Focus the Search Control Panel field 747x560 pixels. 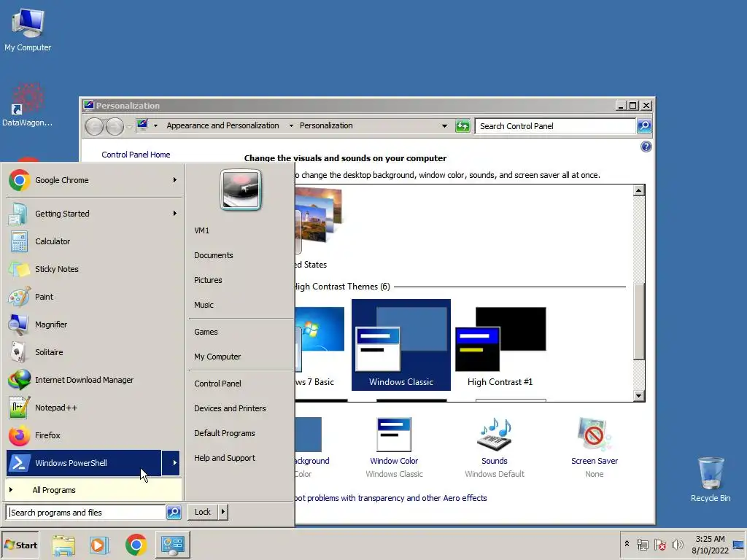pyautogui.click(x=555, y=126)
